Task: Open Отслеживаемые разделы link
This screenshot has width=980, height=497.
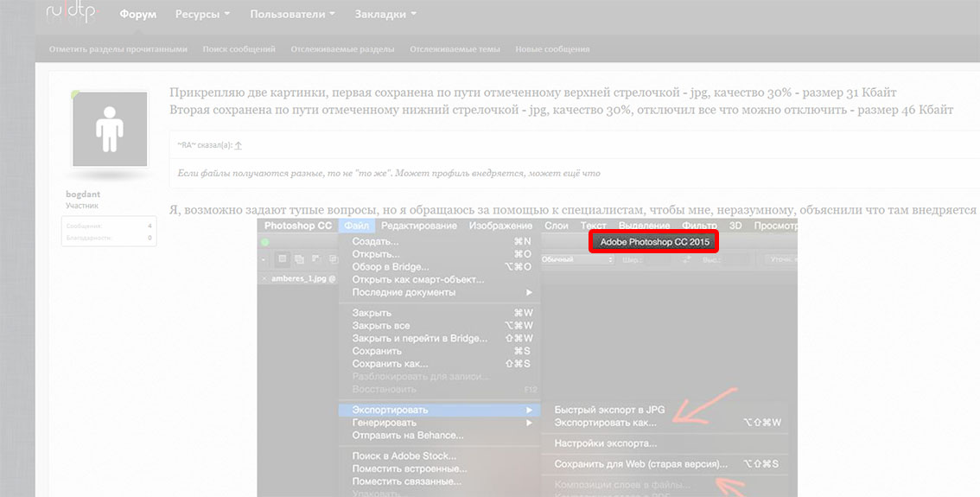Action: pyautogui.click(x=342, y=48)
